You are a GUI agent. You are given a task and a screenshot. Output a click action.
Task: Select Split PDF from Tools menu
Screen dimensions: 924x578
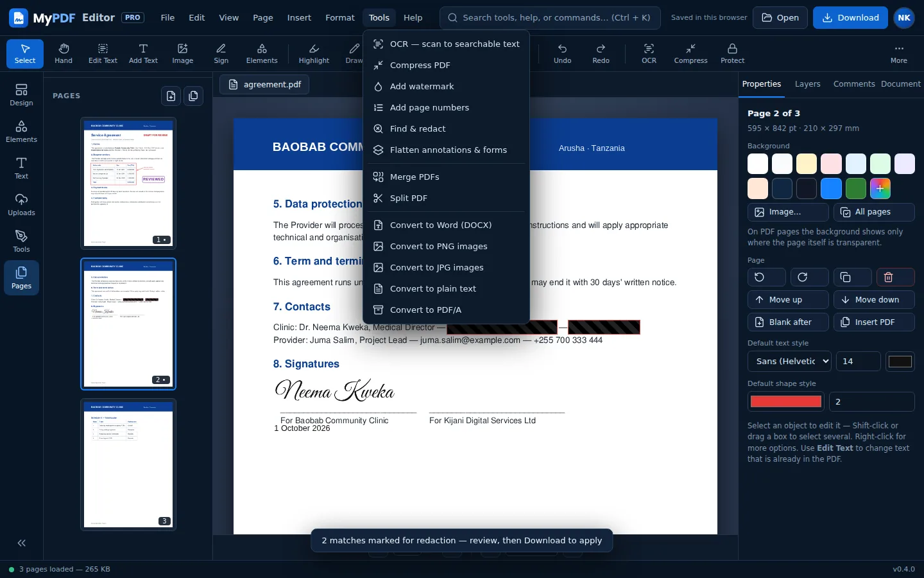point(446,198)
